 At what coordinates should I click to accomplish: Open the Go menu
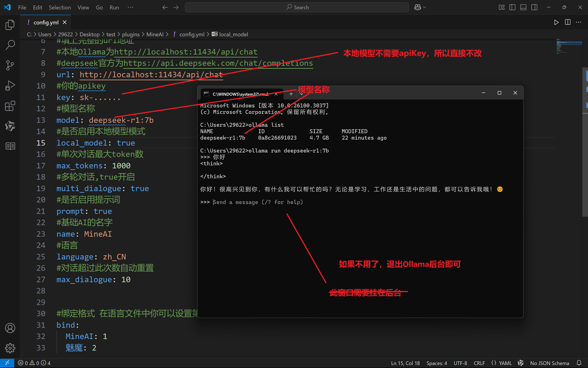tap(99, 8)
